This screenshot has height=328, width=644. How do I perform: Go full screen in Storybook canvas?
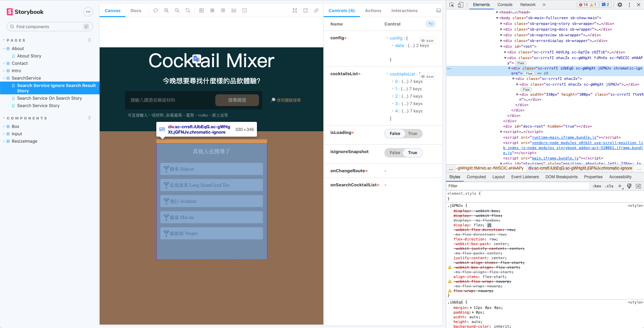tap(295, 10)
